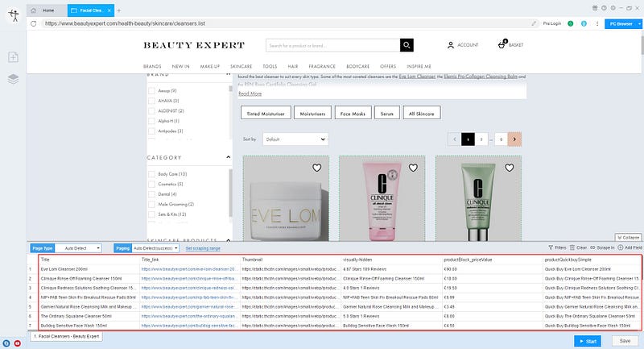Open the Fragrance navigation menu
The image size is (644, 349).
pos(322,66)
